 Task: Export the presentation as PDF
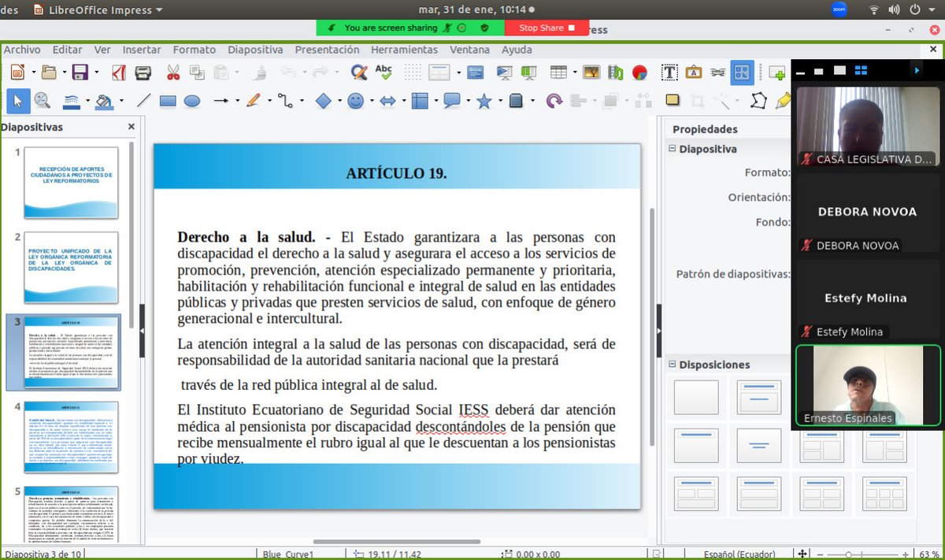pos(119,72)
